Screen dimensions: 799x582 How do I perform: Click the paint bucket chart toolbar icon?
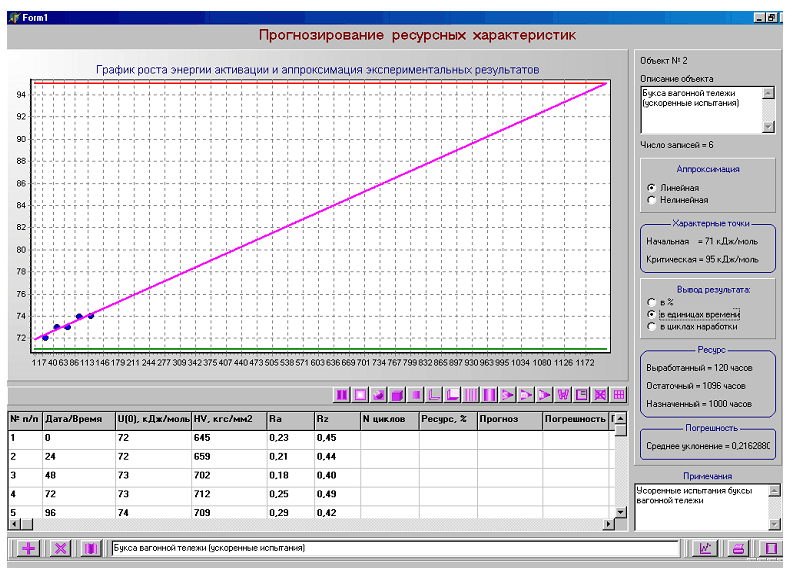pyautogui.click(x=379, y=394)
